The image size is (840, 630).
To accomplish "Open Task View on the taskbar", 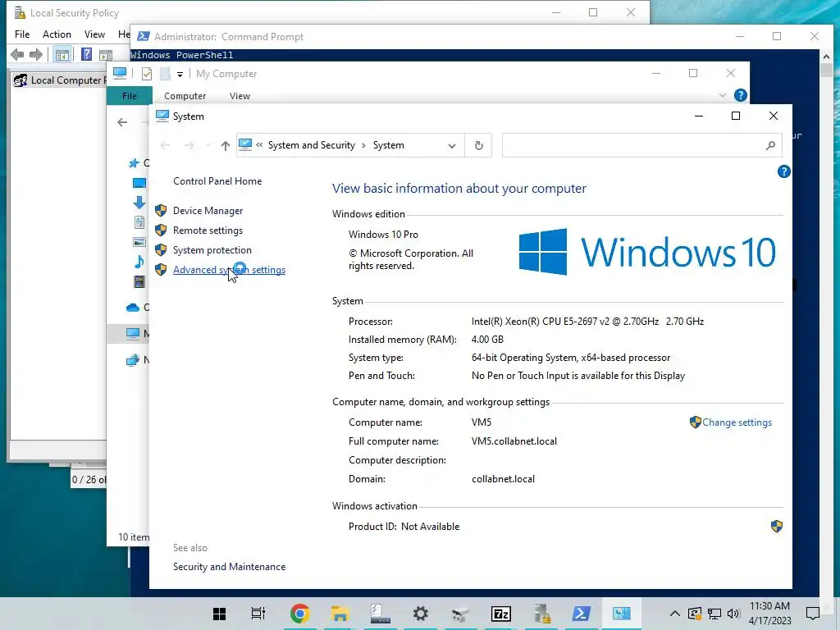I will click(x=258, y=614).
